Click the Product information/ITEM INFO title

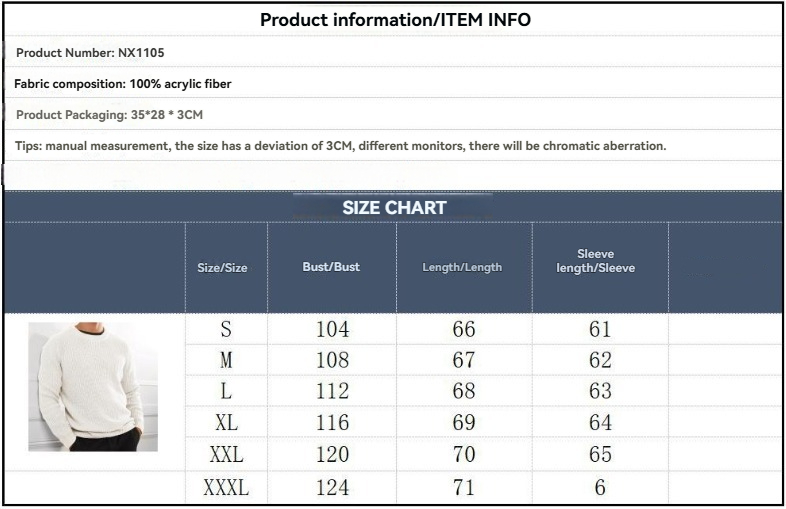tap(395, 20)
